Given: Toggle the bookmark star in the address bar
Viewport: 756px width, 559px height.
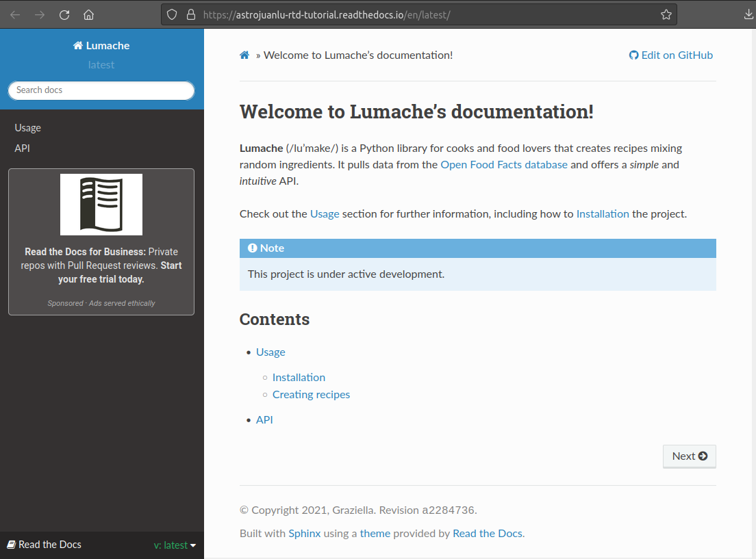Looking at the screenshot, I should point(665,14).
